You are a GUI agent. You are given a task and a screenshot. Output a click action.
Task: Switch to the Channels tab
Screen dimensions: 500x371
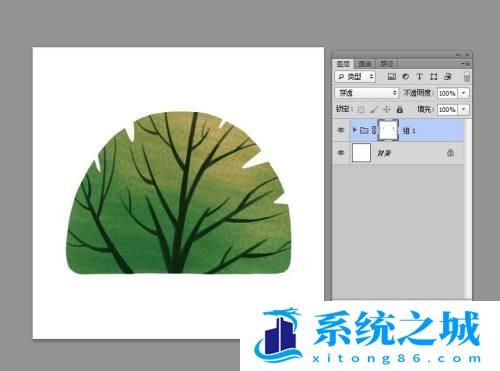coord(365,64)
